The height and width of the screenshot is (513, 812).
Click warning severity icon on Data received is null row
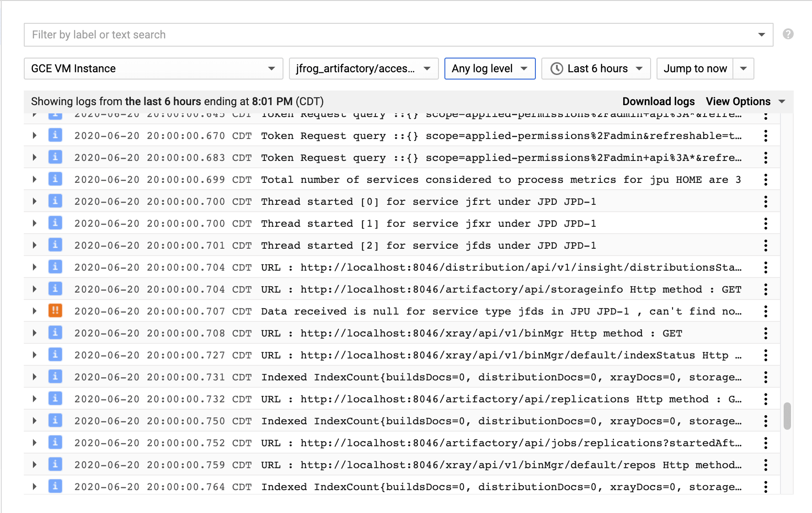point(55,311)
